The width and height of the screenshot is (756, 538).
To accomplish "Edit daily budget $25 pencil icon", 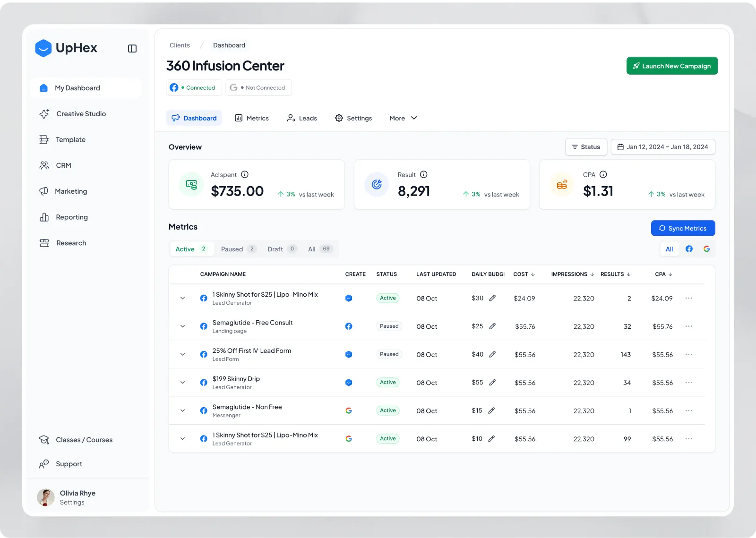I will click(492, 326).
